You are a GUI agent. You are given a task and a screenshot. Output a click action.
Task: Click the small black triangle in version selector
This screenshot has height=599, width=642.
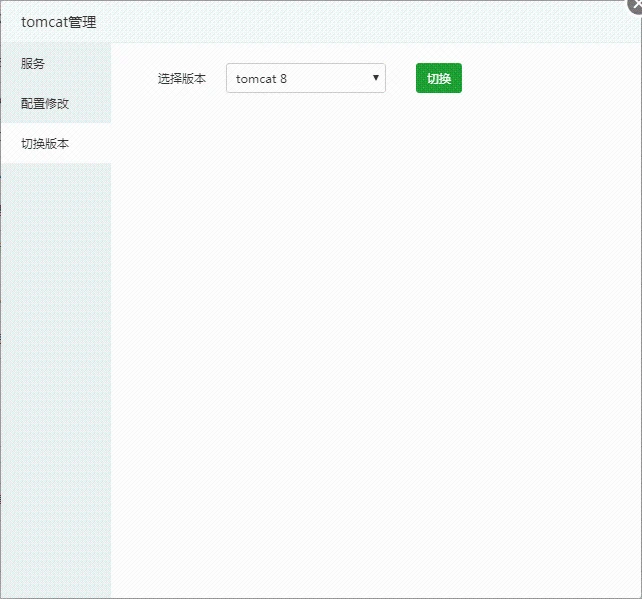tap(375, 77)
